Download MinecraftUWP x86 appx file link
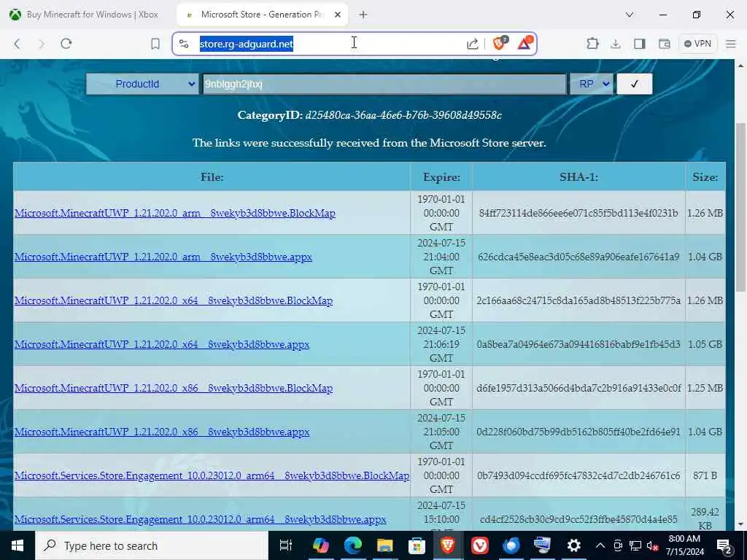The width and height of the screenshot is (747, 560). [x=162, y=432]
